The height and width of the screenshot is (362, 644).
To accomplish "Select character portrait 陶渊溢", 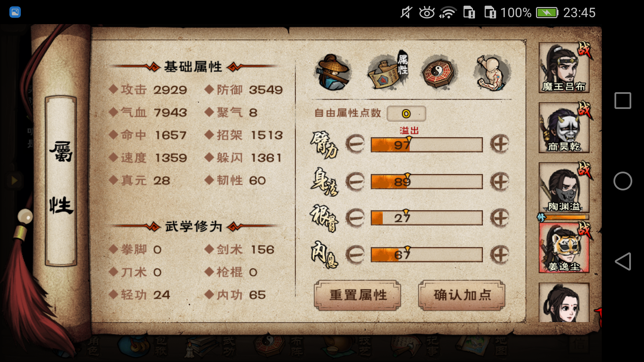I will [x=564, y=188].
